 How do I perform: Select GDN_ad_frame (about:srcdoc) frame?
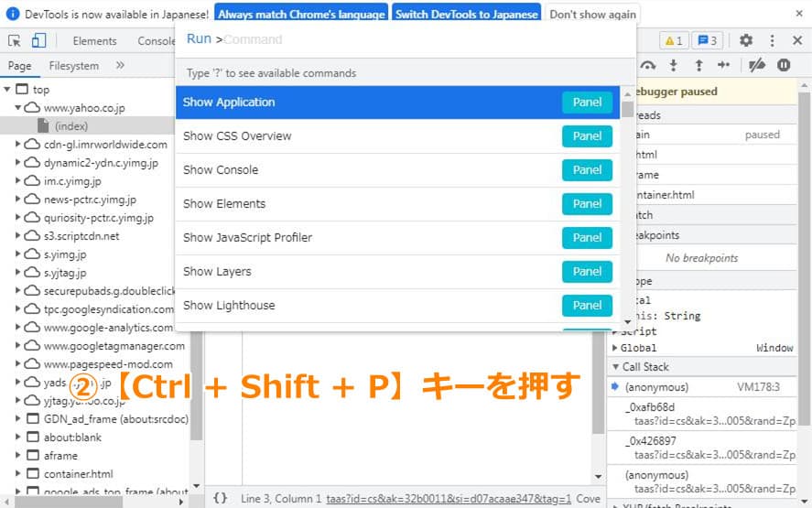(x=116, y=419)
